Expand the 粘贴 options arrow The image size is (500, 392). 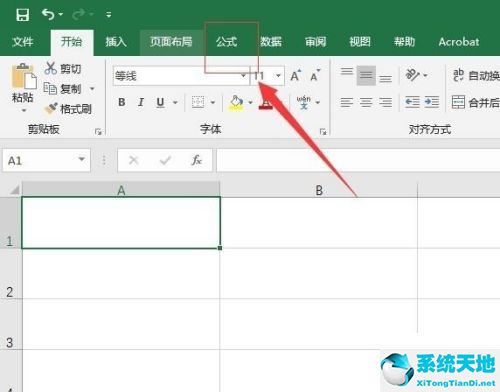24,110
